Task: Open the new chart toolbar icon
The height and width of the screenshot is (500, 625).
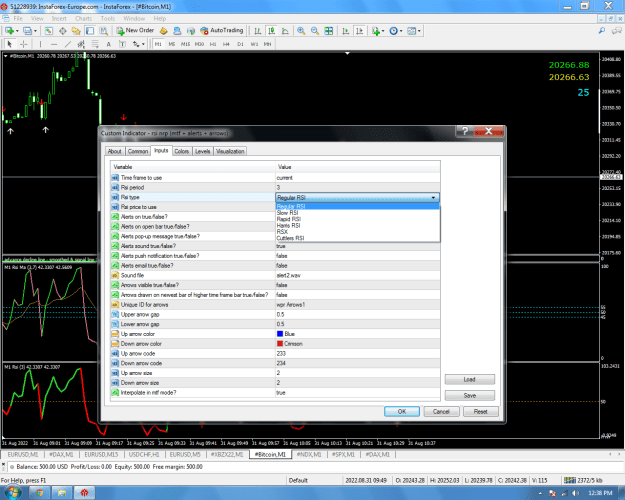Action: (x=11, y=31)
